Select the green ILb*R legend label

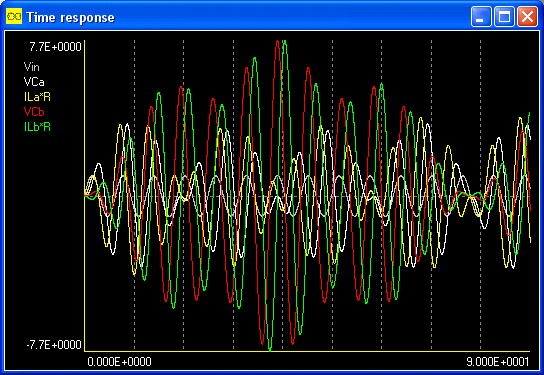(37, 127)
